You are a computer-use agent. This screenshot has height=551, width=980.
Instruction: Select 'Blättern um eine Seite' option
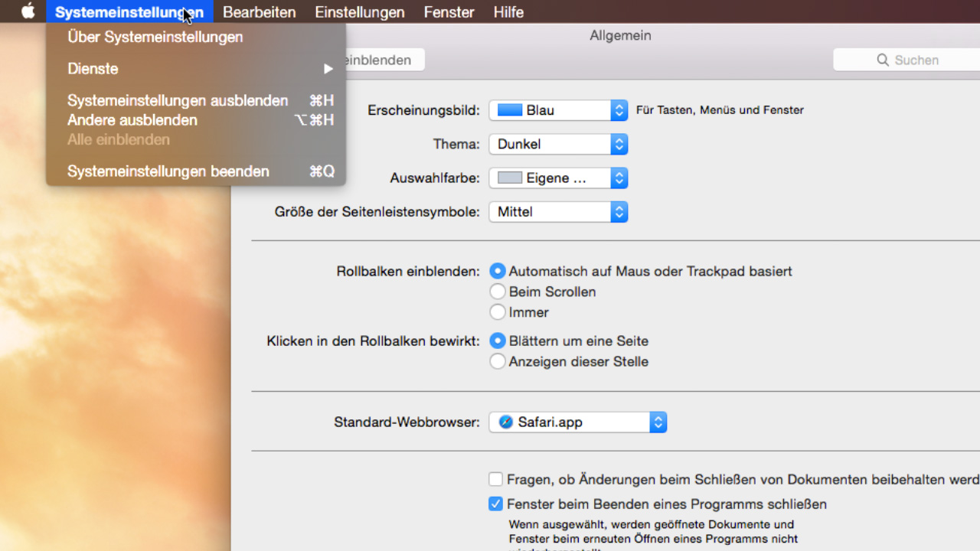coord(498,341)
